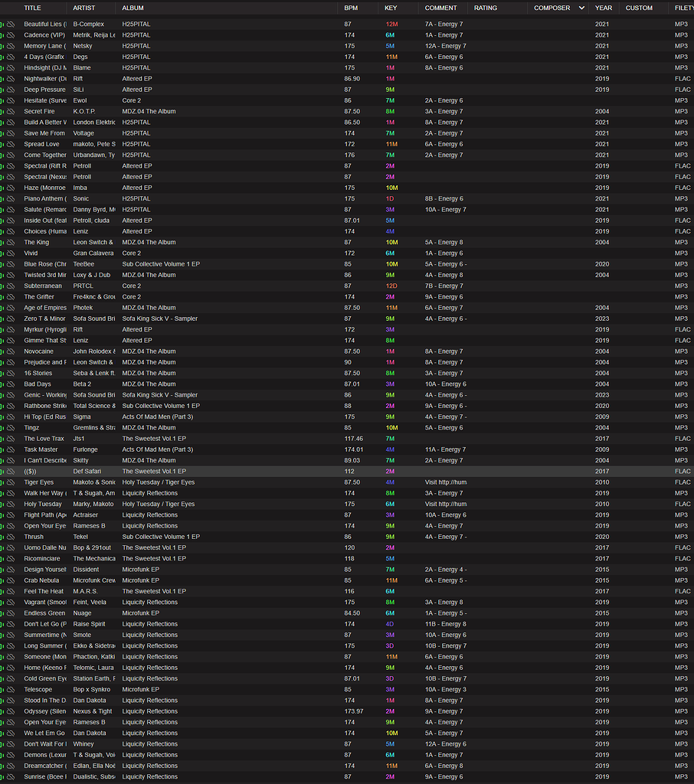The width and height of the screenshot is (694, 784).
Task: Click the cloud icon next to "Crab Nebula"
Action: click(x=11, y=580)
